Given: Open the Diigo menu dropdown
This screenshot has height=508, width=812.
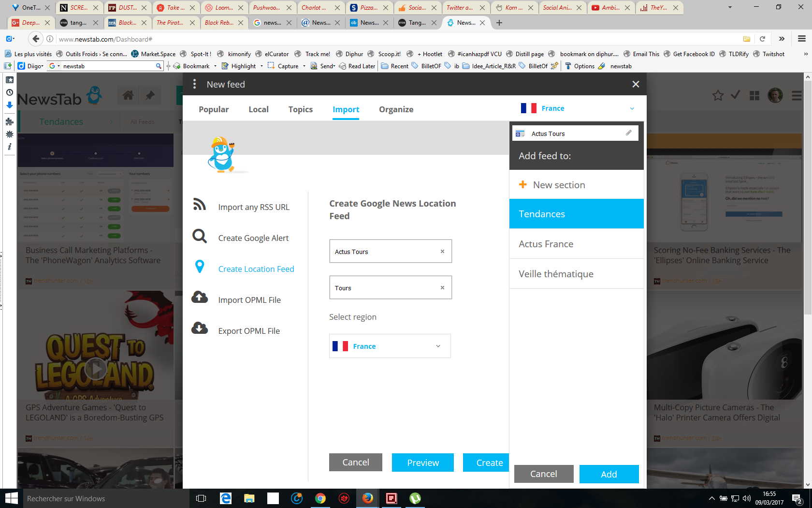Looking at the screenshot, I should [31, 66].
